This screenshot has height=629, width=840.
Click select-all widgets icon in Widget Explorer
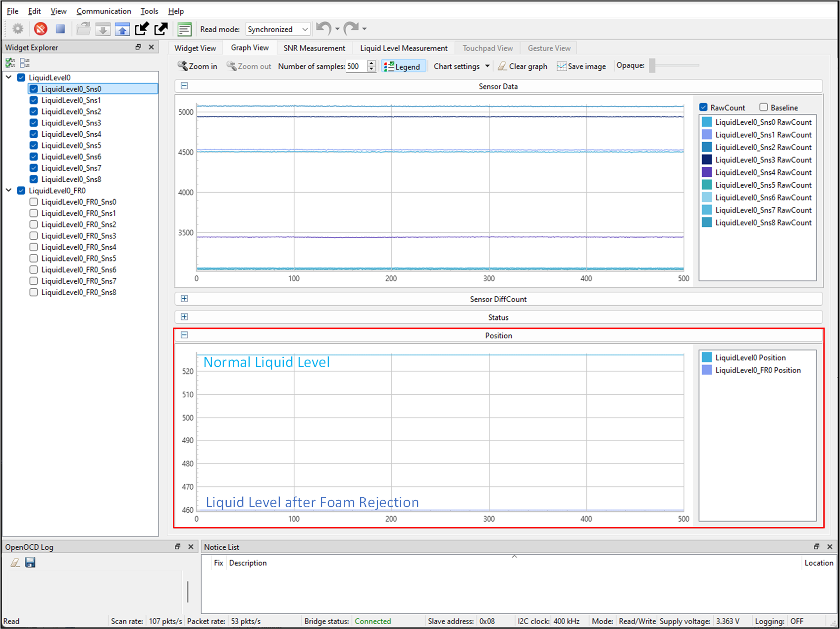pos(10,63)
